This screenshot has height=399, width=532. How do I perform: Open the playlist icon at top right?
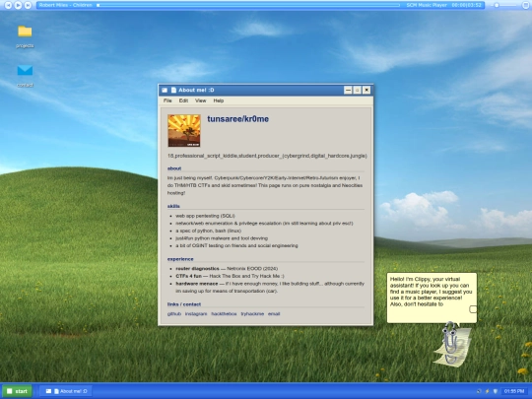(x=525, y=5)
